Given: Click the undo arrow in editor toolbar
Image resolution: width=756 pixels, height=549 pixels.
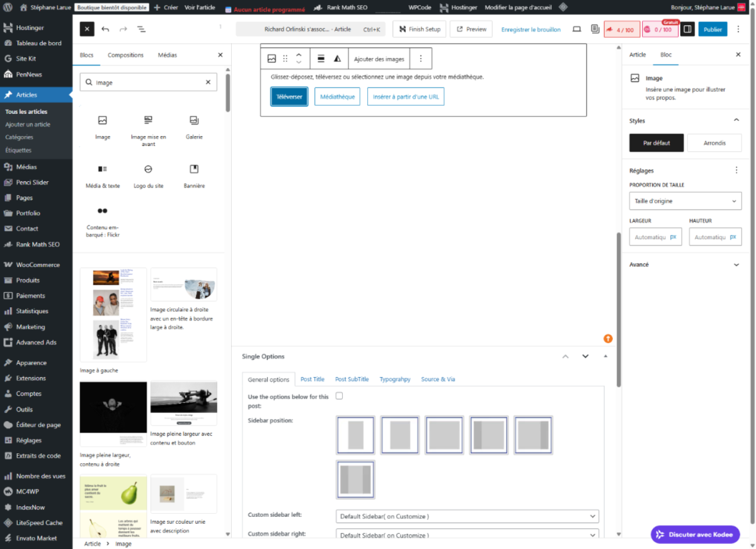Looking at the screenshot, I should (105, 30).
